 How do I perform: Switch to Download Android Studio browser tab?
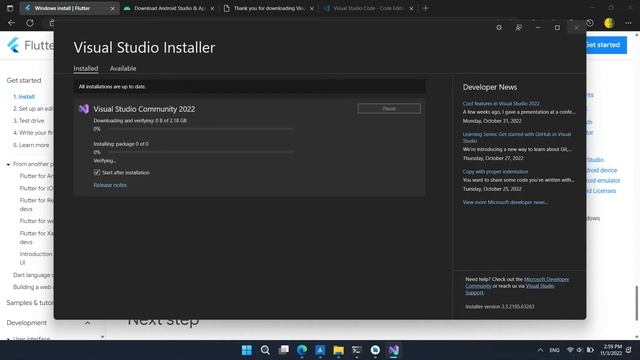pos(169,8)
